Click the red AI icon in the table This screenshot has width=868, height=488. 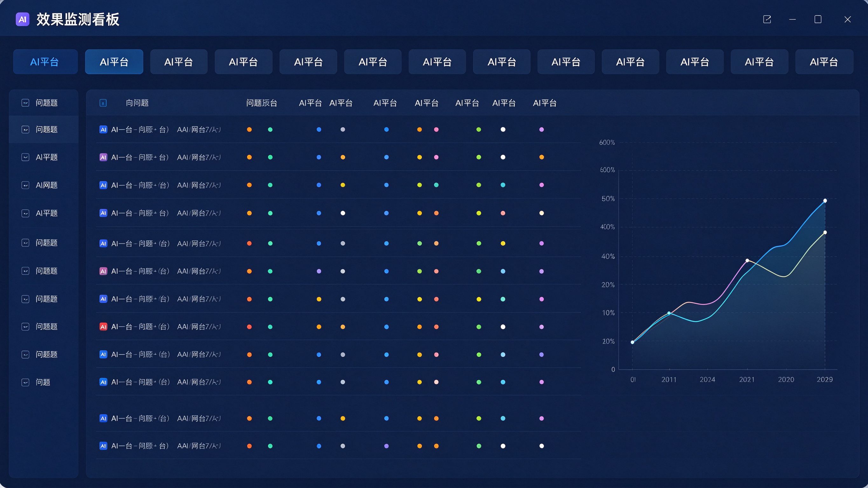pyautogui.click(x=103, y=327)
